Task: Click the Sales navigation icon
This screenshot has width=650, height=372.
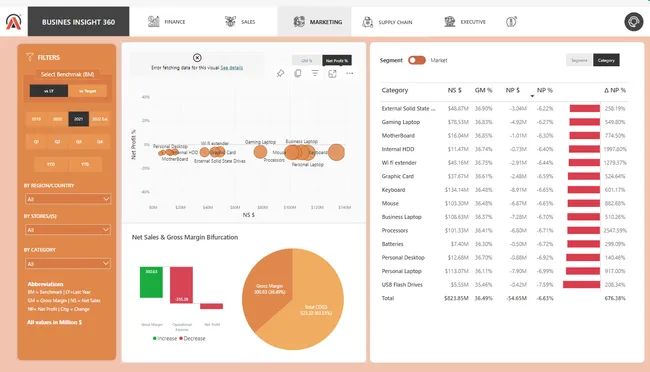Action: point(230,22)
